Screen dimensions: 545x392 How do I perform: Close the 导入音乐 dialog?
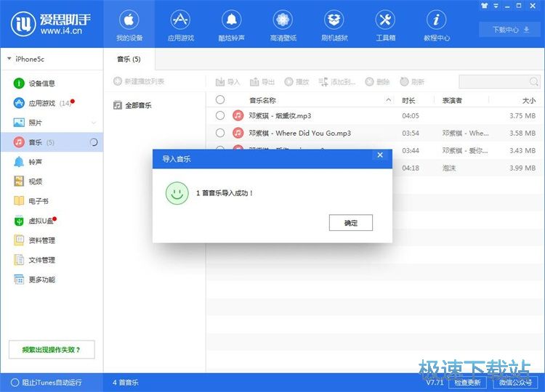coord(380,155)
